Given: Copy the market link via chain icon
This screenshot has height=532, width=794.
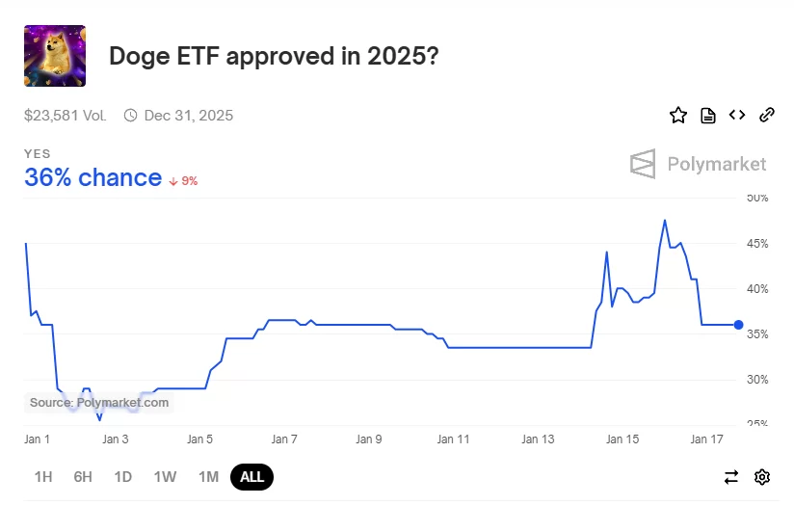Looking at the screenshot, I should point(767,116).
